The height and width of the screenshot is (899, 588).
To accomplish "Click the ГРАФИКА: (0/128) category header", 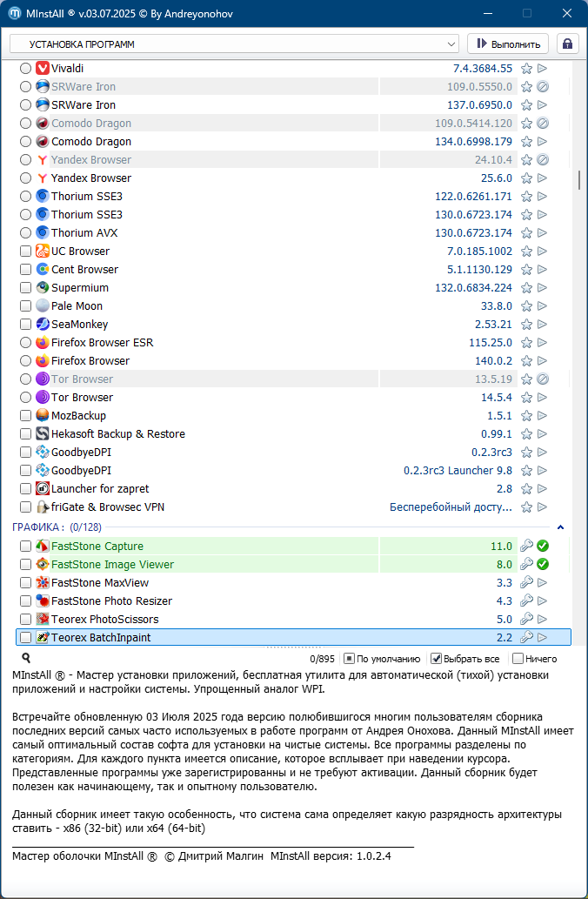I will pos(57,527).
